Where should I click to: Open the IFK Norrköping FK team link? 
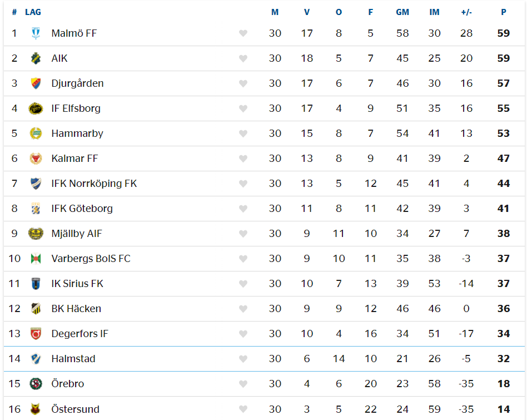(94, 184)
